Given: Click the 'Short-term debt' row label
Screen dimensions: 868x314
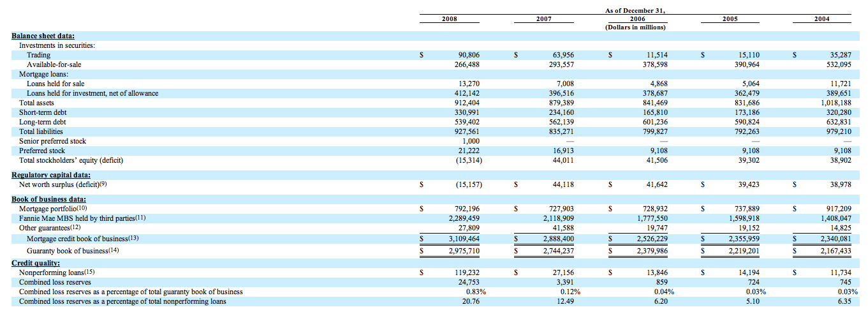Looking at the screenshot, I should pos(43,112).
